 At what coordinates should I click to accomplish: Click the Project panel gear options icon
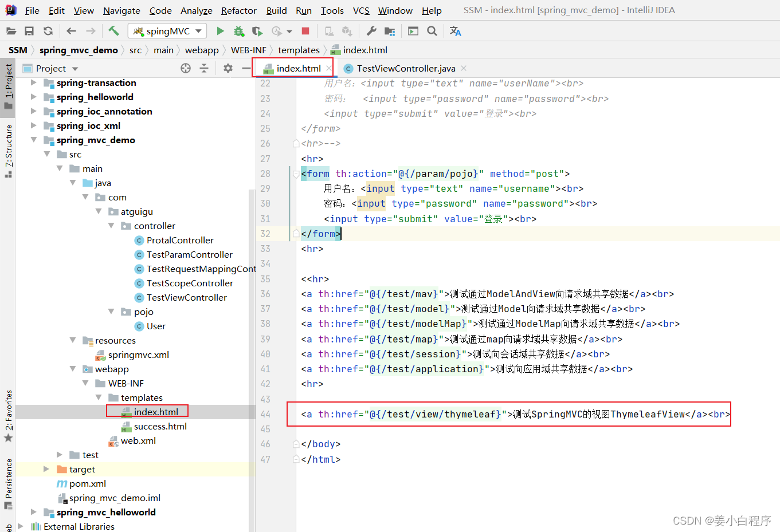(x=228, y=68)
